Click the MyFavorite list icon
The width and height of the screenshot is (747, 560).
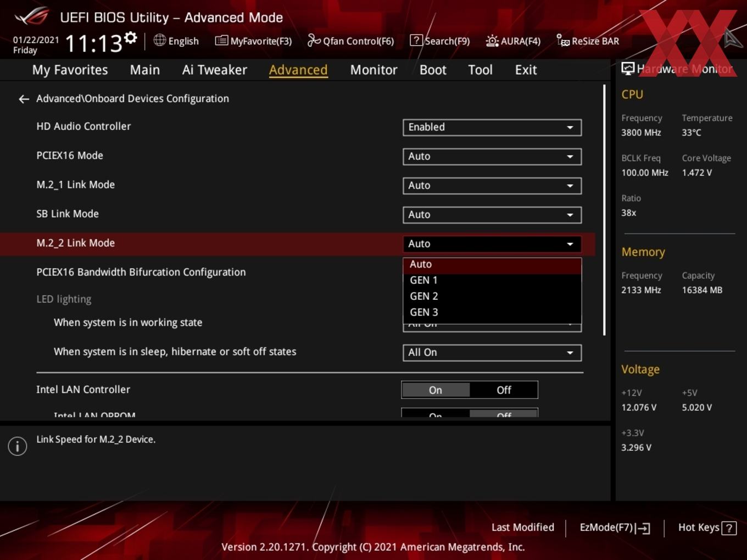221,41
